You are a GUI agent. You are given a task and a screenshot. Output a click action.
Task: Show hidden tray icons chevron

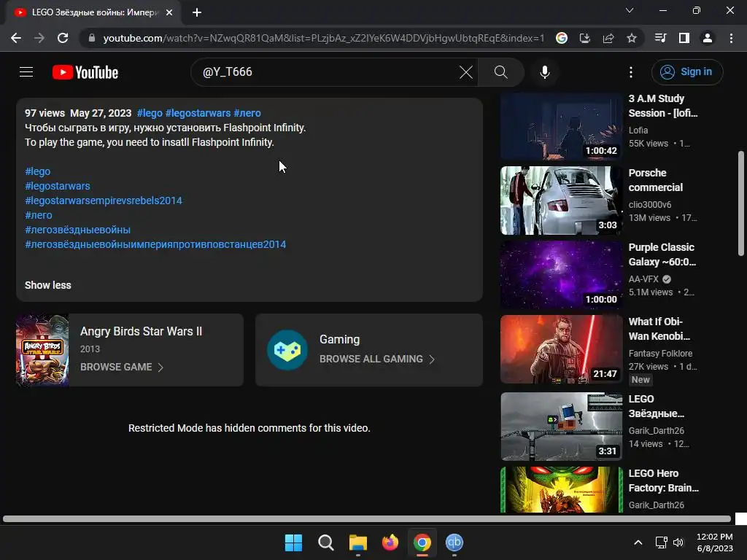point(638,542)
